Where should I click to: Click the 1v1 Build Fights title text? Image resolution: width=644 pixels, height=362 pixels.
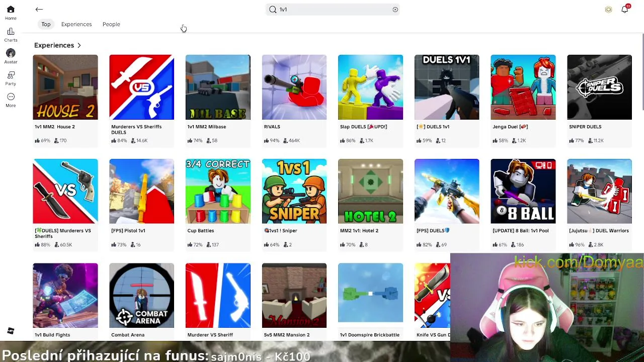52,335
